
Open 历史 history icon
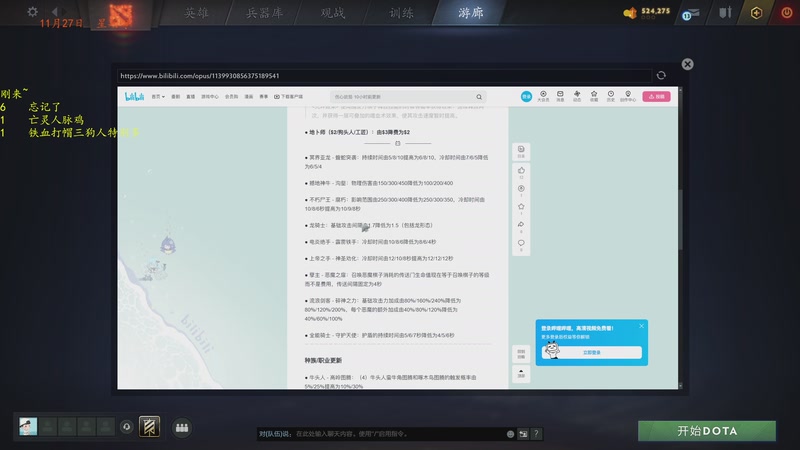[x=611, y=96]
